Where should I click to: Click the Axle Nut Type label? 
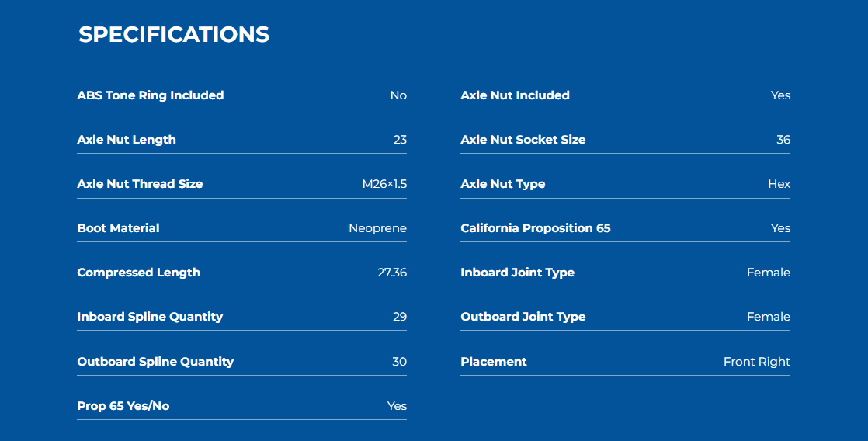(502, 184)
